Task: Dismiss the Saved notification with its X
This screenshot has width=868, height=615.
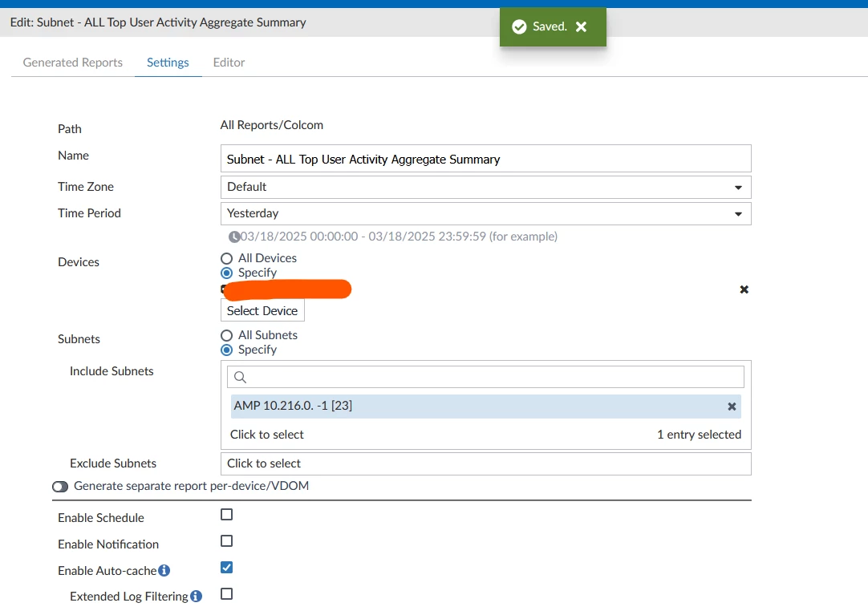Action: pos(581,26)
